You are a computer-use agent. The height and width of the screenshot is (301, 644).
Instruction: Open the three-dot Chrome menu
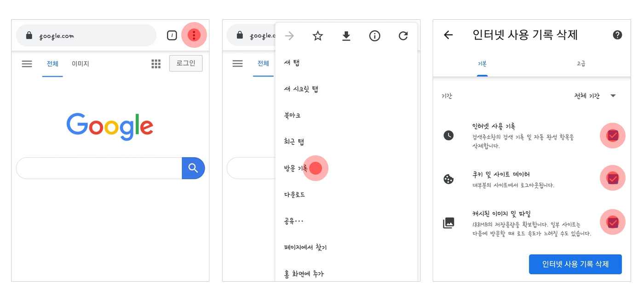tap(194, 35)
